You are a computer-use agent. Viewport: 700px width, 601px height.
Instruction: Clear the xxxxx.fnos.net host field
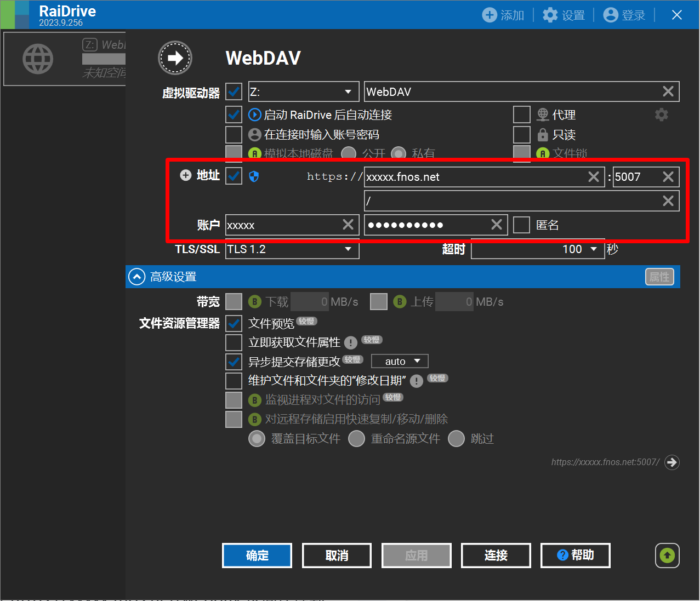(x=594, y=176)
